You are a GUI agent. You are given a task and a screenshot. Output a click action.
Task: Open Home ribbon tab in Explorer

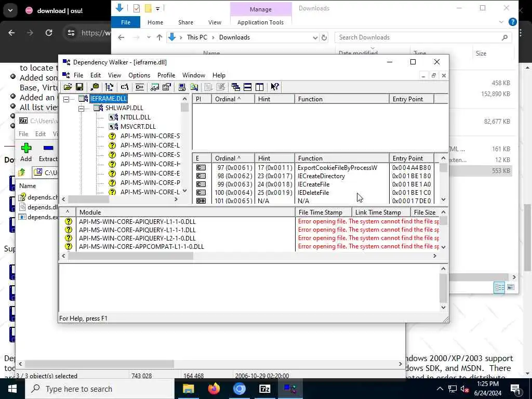tap(155, 22)
